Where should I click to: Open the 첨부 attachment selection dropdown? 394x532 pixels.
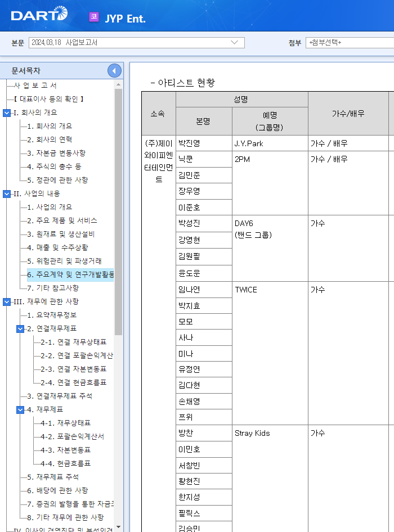pos(350,42)
